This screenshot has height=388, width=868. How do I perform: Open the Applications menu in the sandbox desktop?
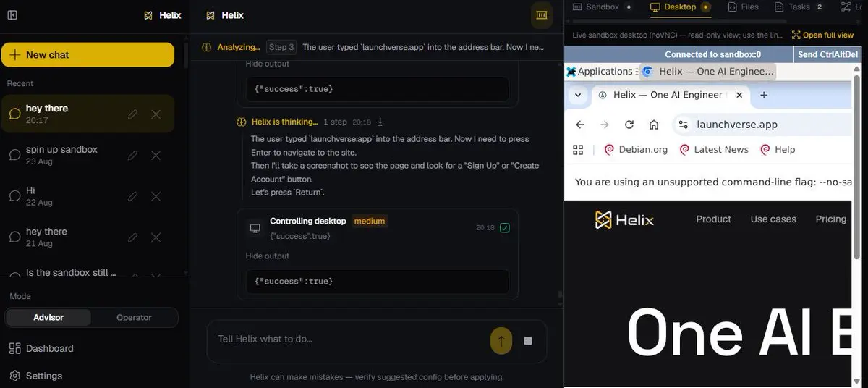pyautogui.click(x=600, y=71)
